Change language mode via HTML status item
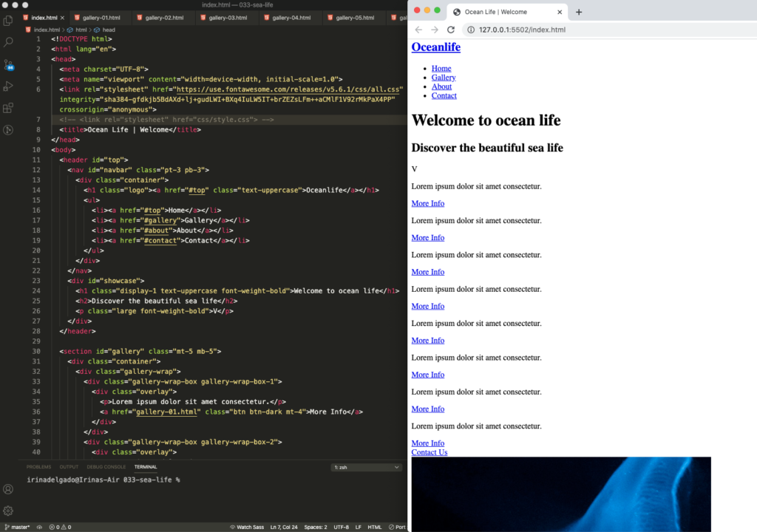 [x=374, y=527]
